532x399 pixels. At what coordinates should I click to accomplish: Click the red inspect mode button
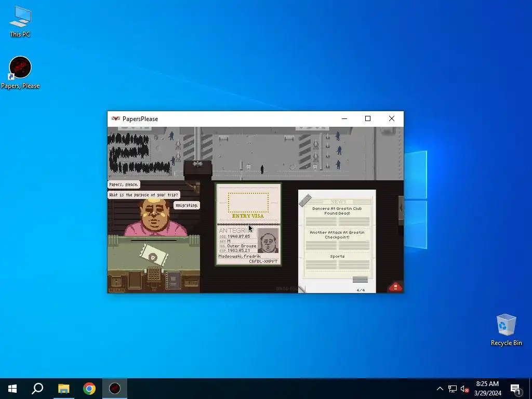coord(395,287)
